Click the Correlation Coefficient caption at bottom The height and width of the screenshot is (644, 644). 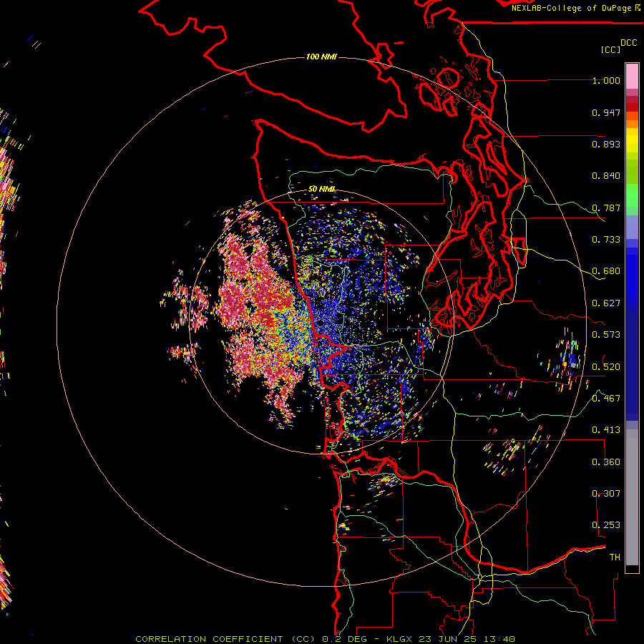click(325, 639)
